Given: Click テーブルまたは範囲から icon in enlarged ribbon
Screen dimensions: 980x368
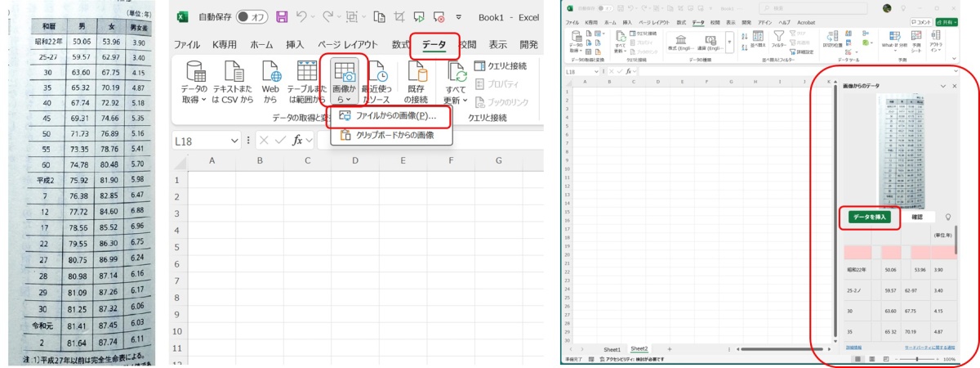Looking at the screenshot, I should (307, 72).
